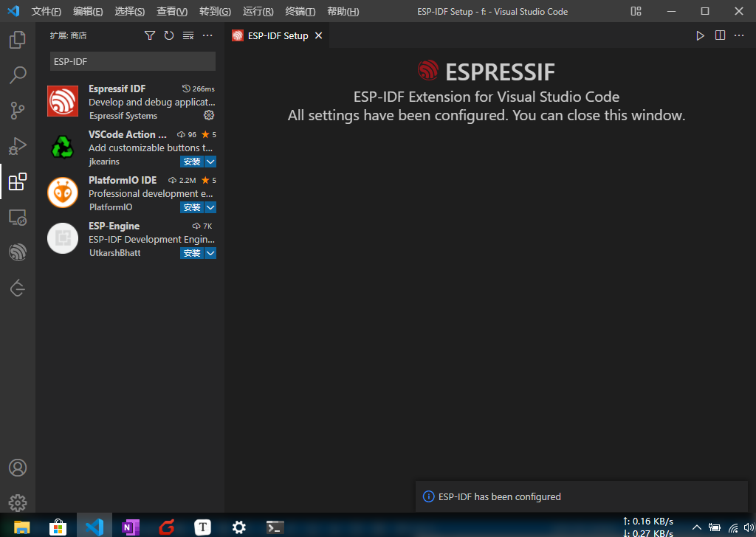Show hidden system tray icons

(x=697, y=527)
